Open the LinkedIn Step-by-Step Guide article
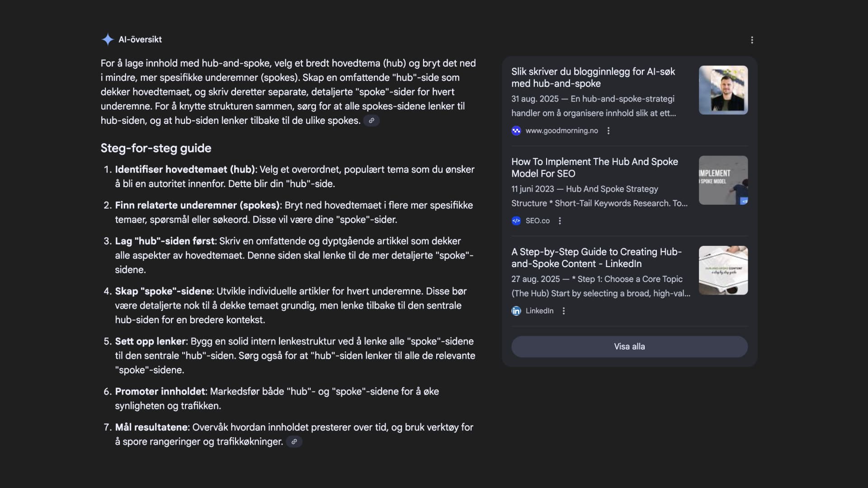The height and width of the screenshot is (488, 868). pos(596,258)
